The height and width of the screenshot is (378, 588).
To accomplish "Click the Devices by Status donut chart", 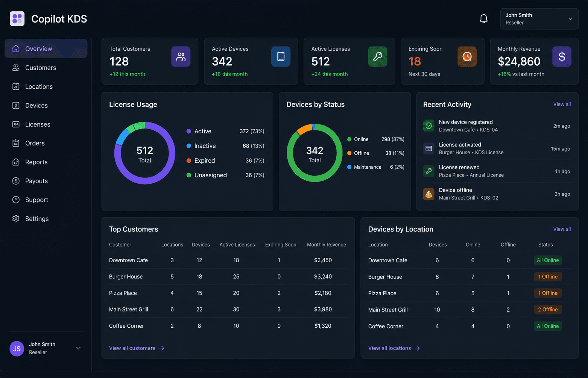I will (x=315, y=153).
